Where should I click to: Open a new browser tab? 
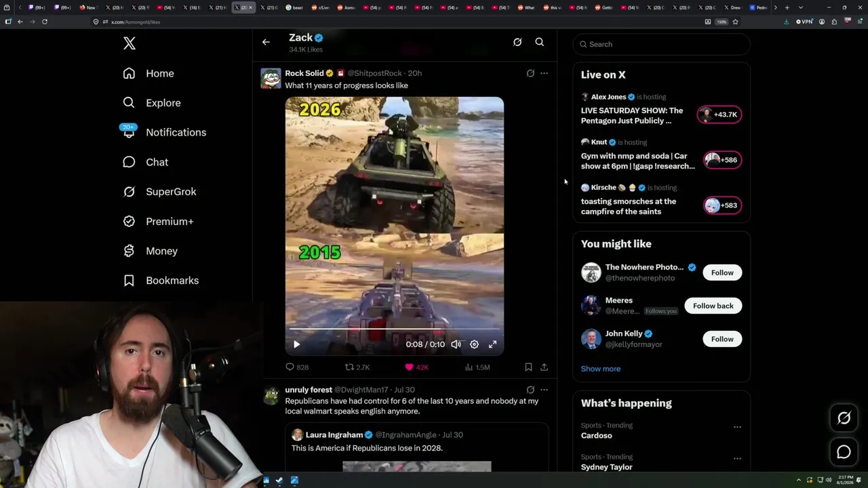[787, 7]
